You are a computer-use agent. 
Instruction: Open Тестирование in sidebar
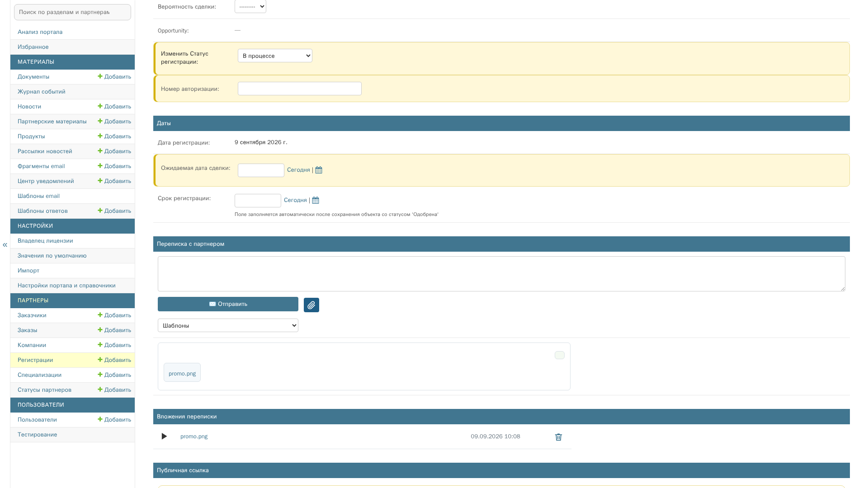tap(37, 435)
